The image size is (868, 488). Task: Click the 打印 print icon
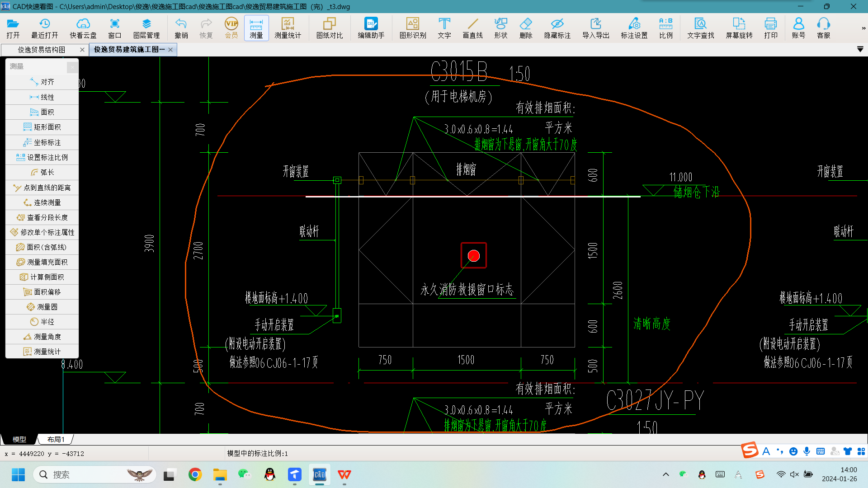click(771, 28)
